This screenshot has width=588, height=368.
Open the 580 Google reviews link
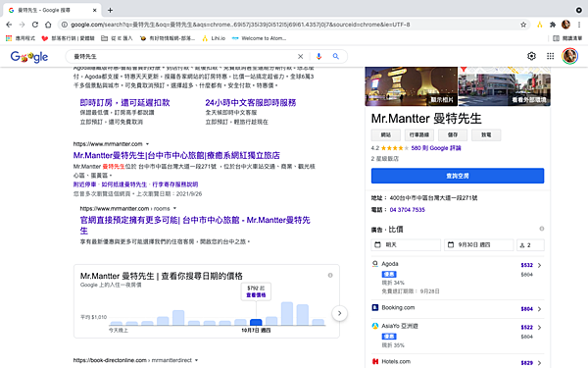pyautogui.click(x=436, y=148)
